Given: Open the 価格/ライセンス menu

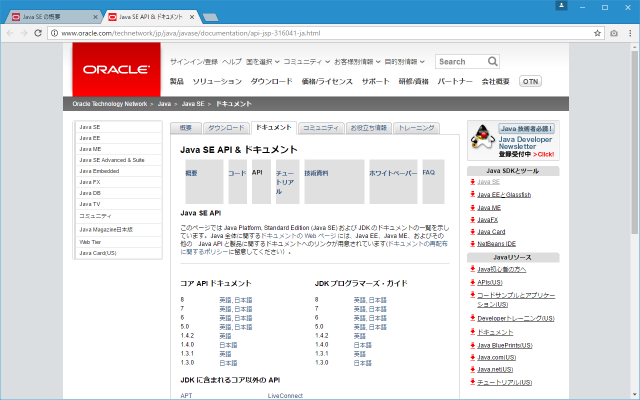Looking at the screenshot, I should pyautogui.click(x=327, y=81).
